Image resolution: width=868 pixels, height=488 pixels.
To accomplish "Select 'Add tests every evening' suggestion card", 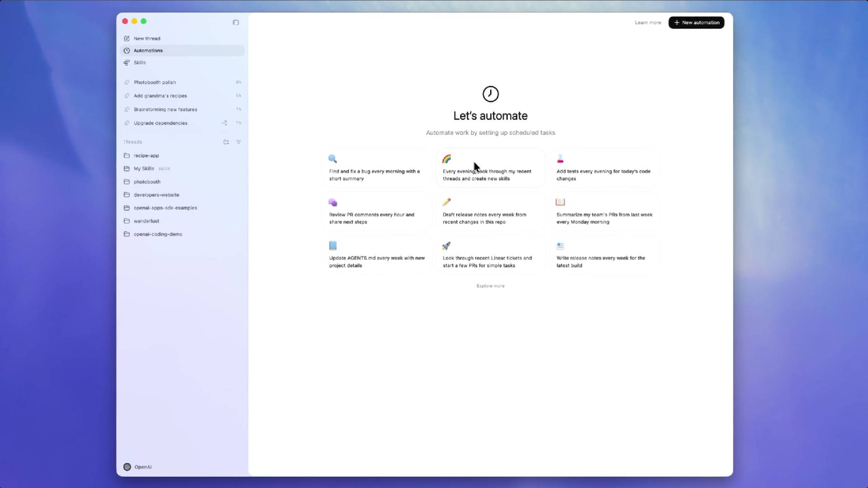I will point(604,168).
